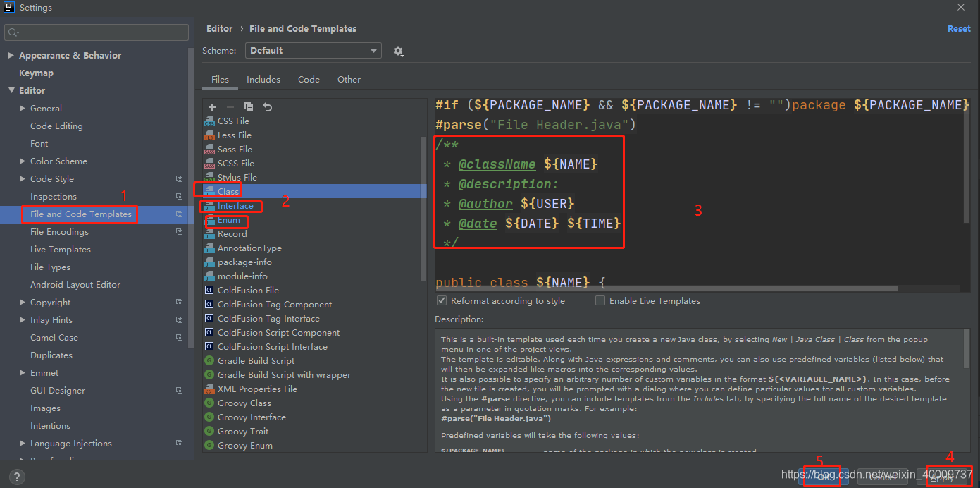The height and width of the screenshot is (488, 980).
Task: Click the Editor breadcrumb
Action: (x=219, y=29)
